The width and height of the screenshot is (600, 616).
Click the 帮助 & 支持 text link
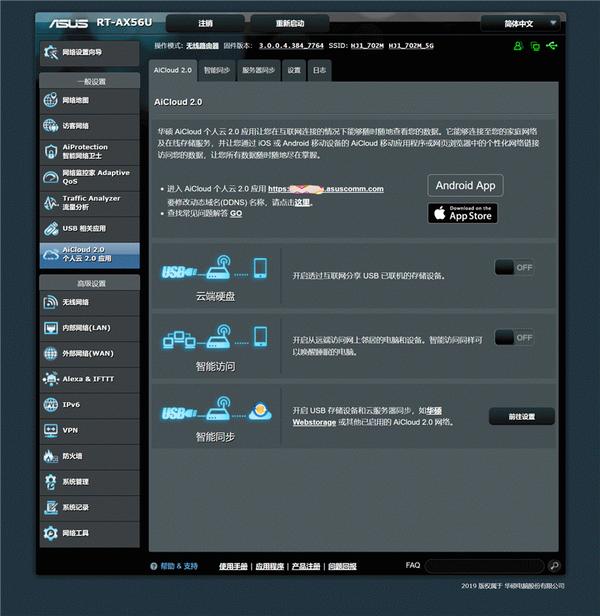[x=179, y=566]
